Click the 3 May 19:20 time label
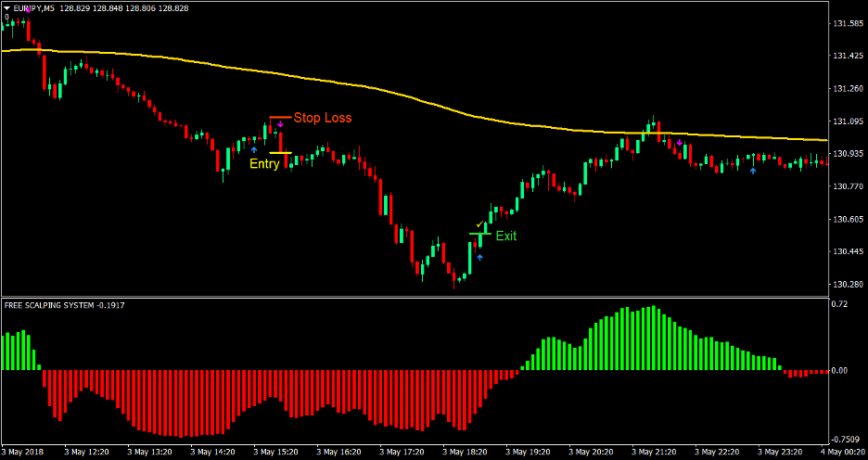This screenshot has height=460, width=868. (528, 452)
